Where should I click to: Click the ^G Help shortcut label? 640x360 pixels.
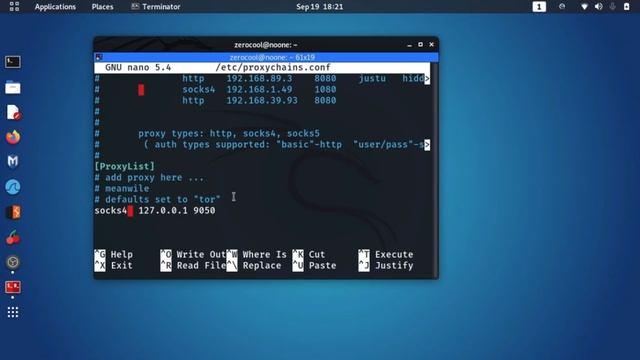(x=113, y=255)
